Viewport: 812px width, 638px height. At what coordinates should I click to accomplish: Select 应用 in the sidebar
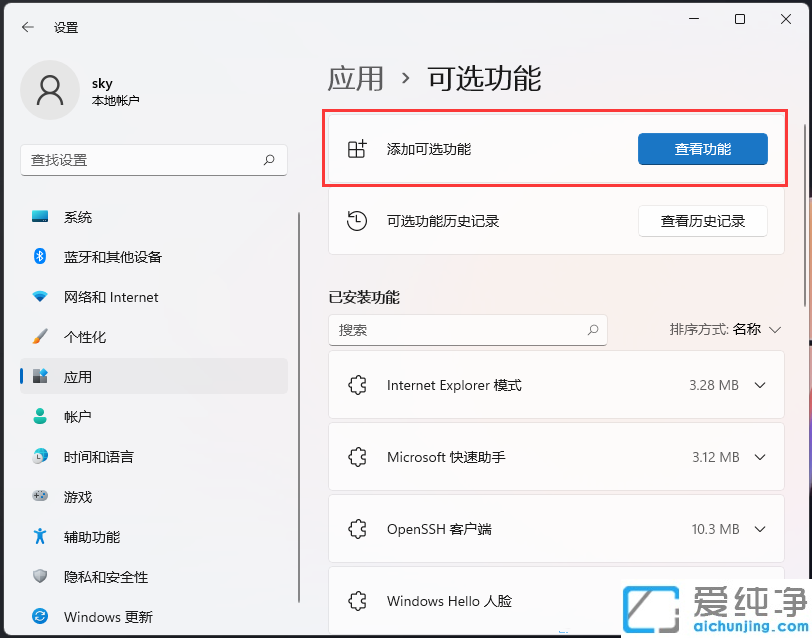pos(80,377)
